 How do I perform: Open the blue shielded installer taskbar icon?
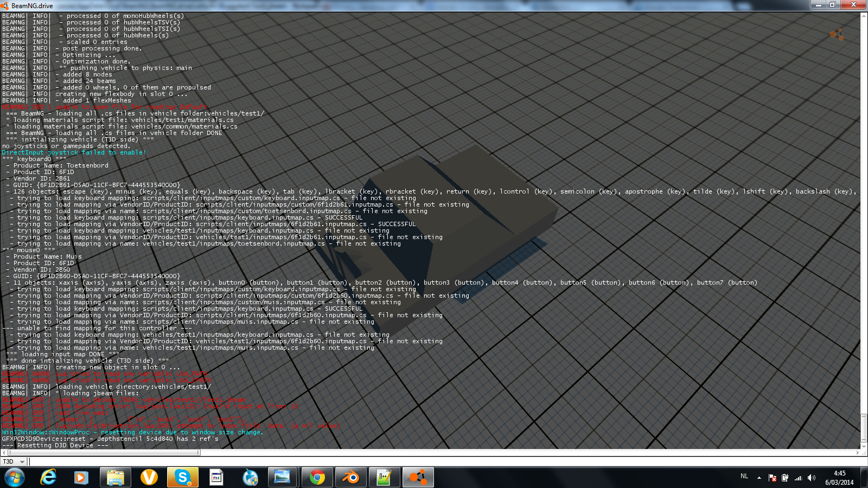(x=250, y=478)
